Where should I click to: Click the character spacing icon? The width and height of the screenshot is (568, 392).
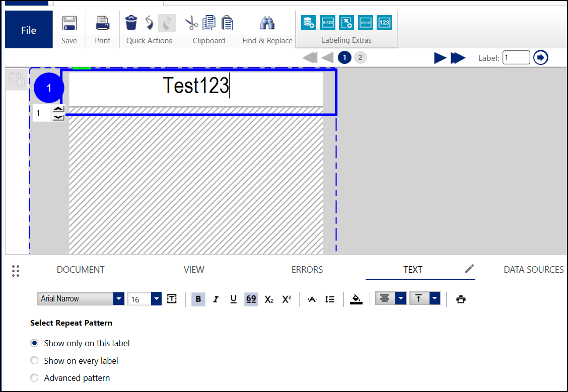(x=312, y=299)
